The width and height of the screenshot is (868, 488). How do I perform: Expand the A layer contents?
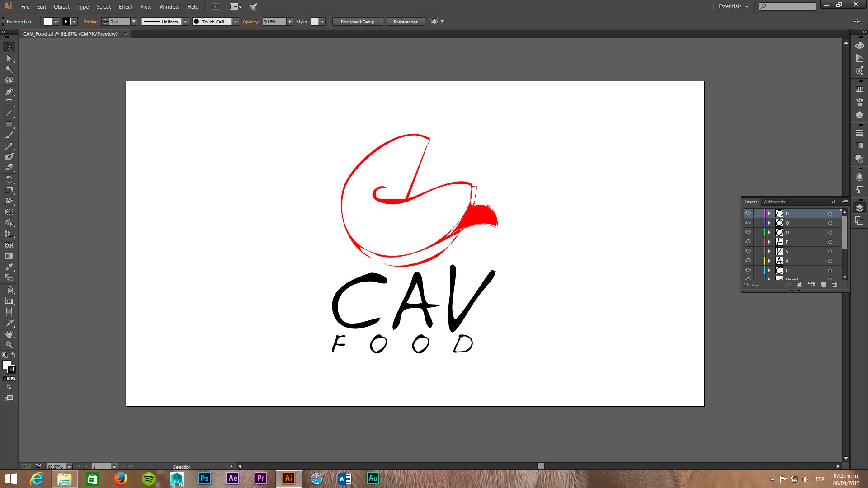point(769,261)
